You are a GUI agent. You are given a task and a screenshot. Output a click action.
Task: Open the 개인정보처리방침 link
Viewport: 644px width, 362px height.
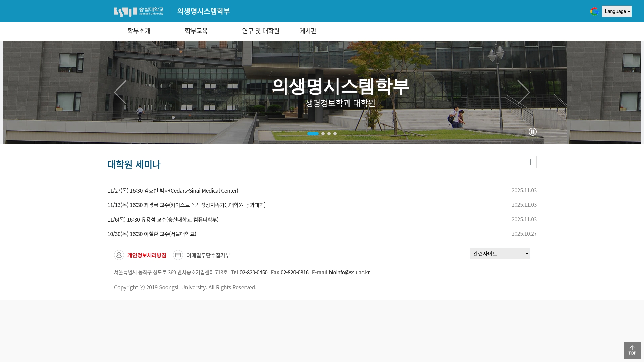coord(147,255)
